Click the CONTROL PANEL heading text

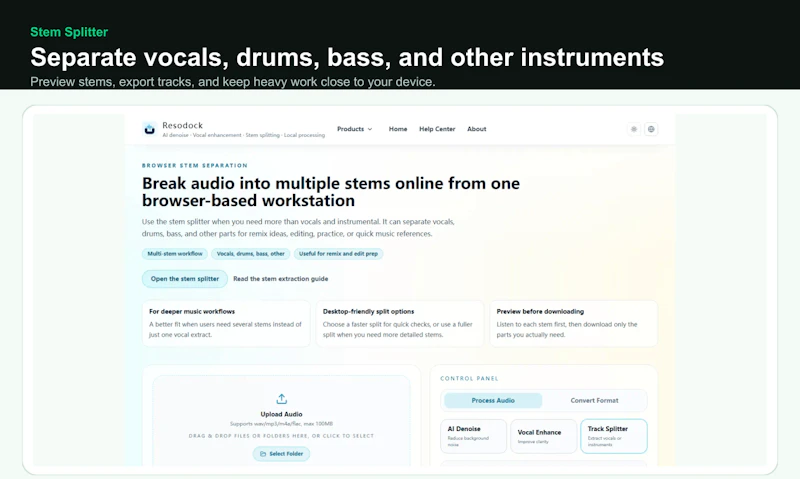[x=469, y=379]
